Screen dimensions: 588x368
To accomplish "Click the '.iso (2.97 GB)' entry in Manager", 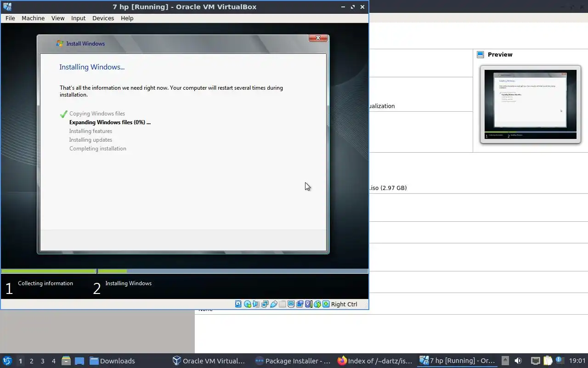I will (388, 188).
